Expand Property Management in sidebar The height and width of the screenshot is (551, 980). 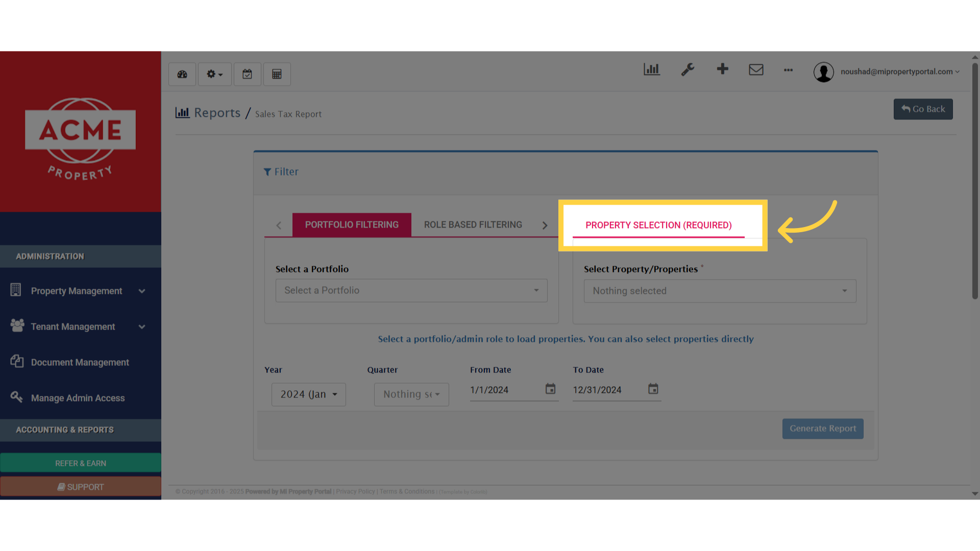81,291
